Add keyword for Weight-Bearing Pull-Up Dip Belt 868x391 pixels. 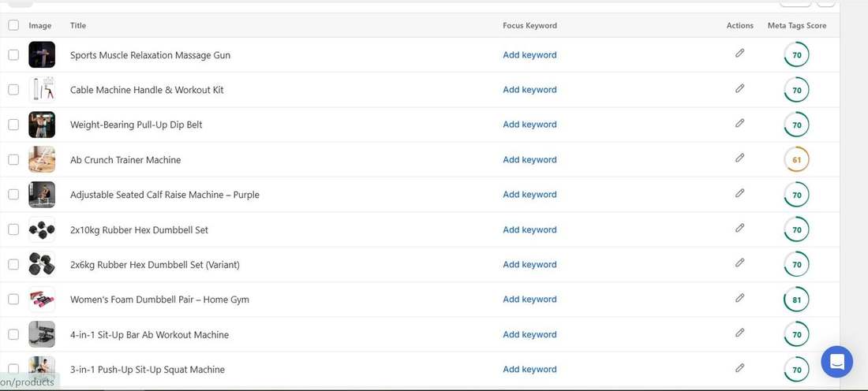pyautogui.click(x=529, y=125)
